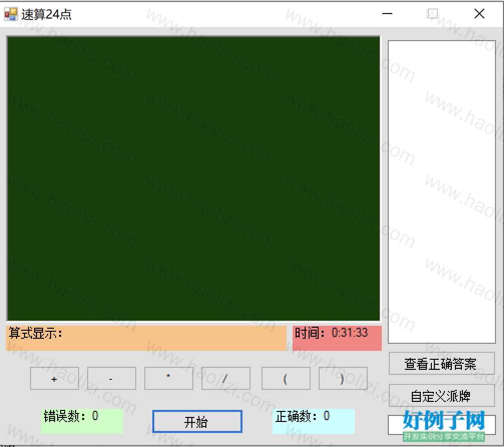Click the 正确数 correct counter label
The height and width of the screenshot is (447, 504).
tap(314, 421)
